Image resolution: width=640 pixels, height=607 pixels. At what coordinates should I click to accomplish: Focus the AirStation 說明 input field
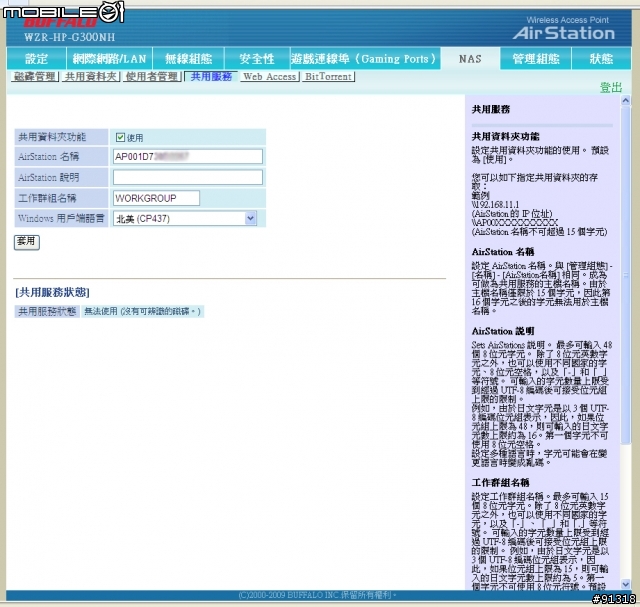pyautogui.click(x=188, y=178)
